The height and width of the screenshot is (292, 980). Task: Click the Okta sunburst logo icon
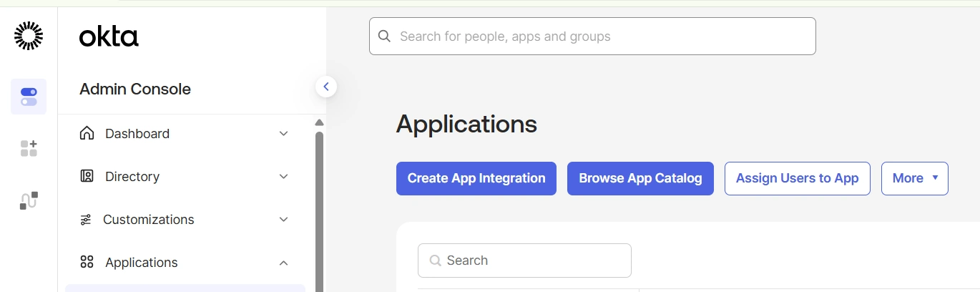29,36
